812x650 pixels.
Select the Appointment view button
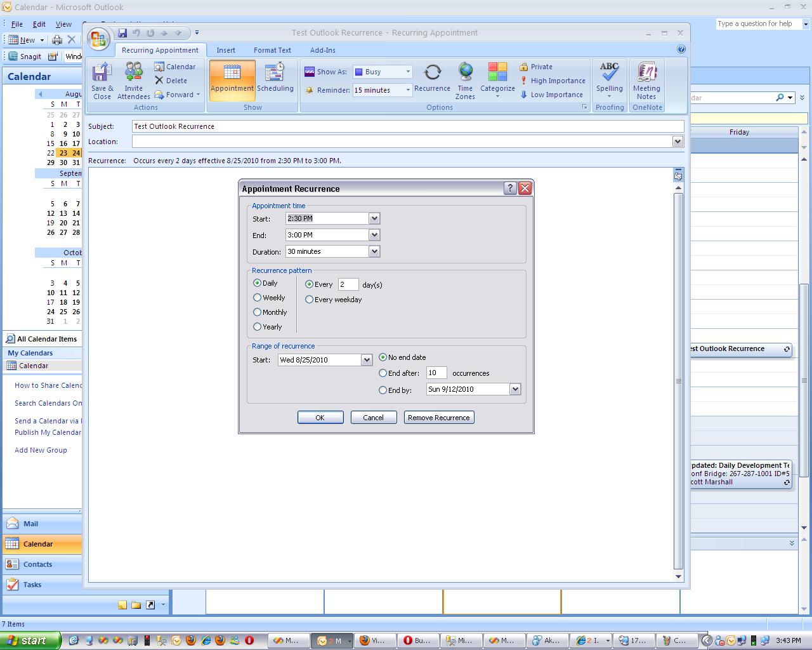tap(232, 81)
